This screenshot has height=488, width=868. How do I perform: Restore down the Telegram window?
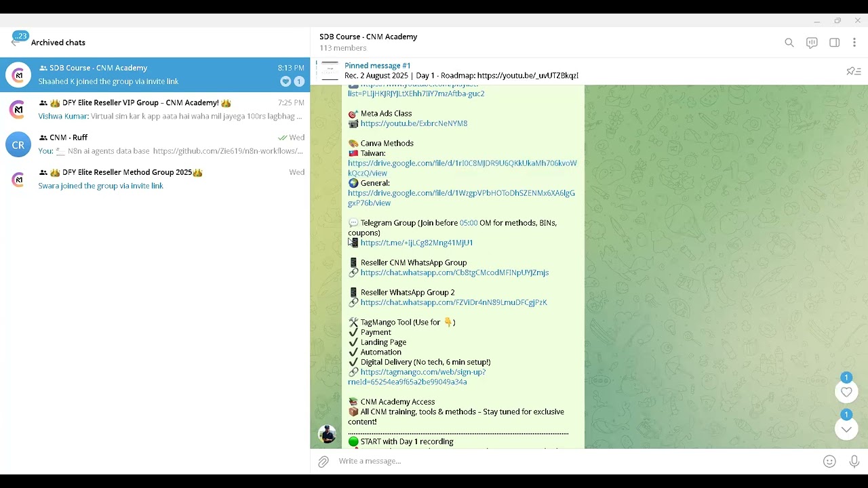[837, 21]
